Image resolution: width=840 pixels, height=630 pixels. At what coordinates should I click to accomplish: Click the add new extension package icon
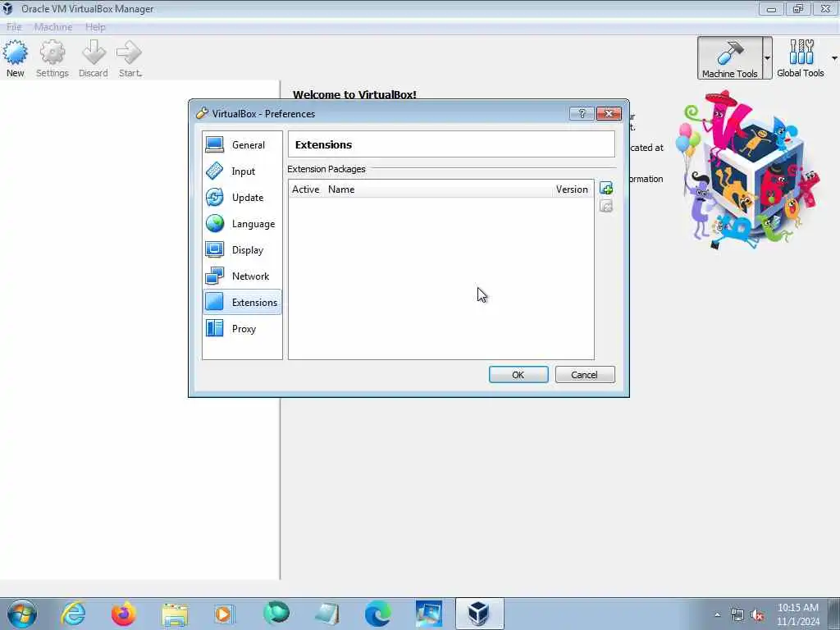click(x=606, y=188)
